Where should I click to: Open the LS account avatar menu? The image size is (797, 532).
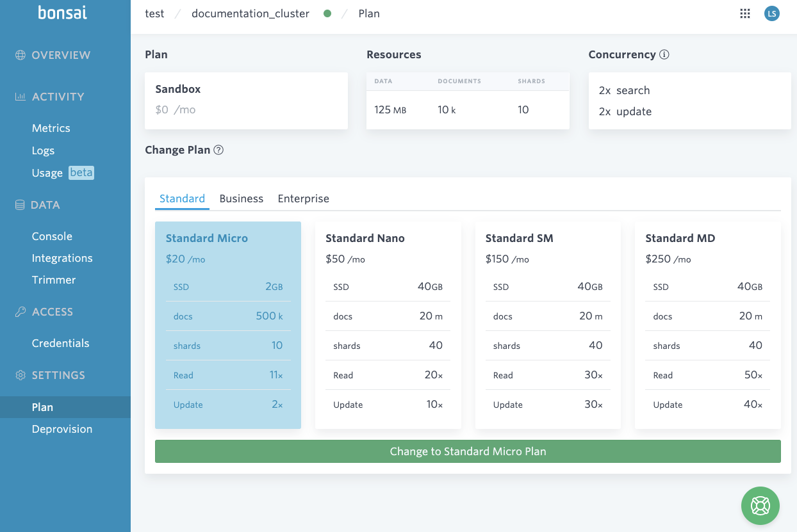coord(772,13)
